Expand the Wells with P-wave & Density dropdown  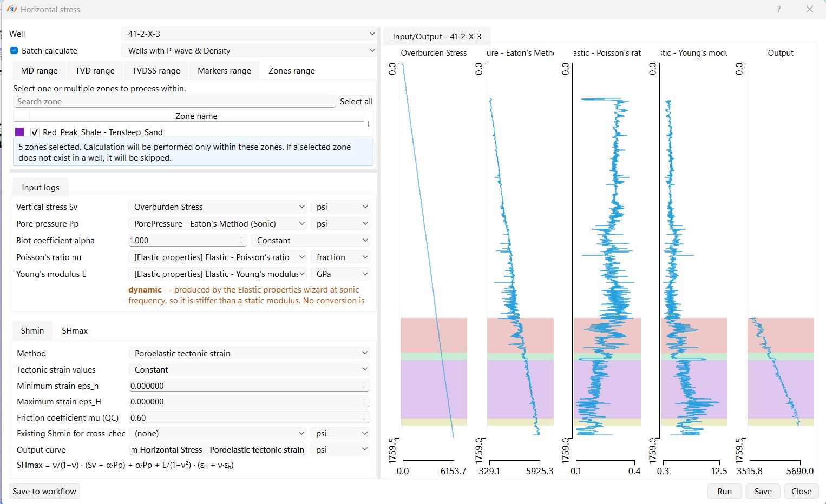click(x=249, y=51)
